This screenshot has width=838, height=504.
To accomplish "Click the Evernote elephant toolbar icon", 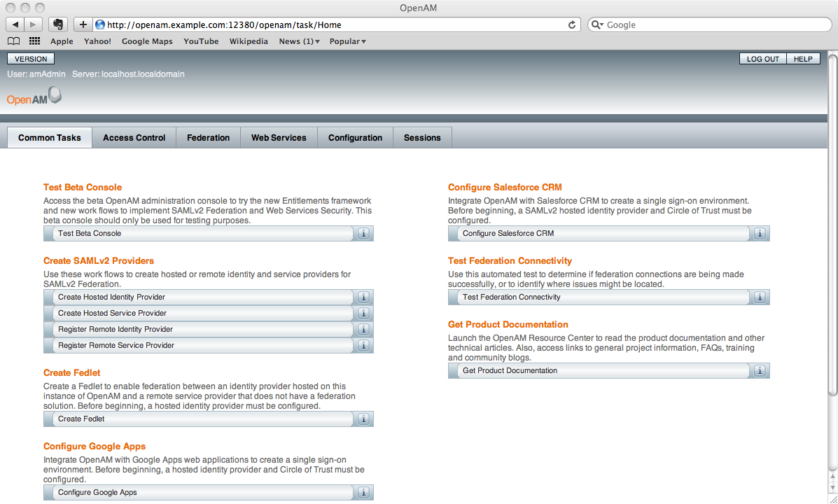I will [58, 24].
